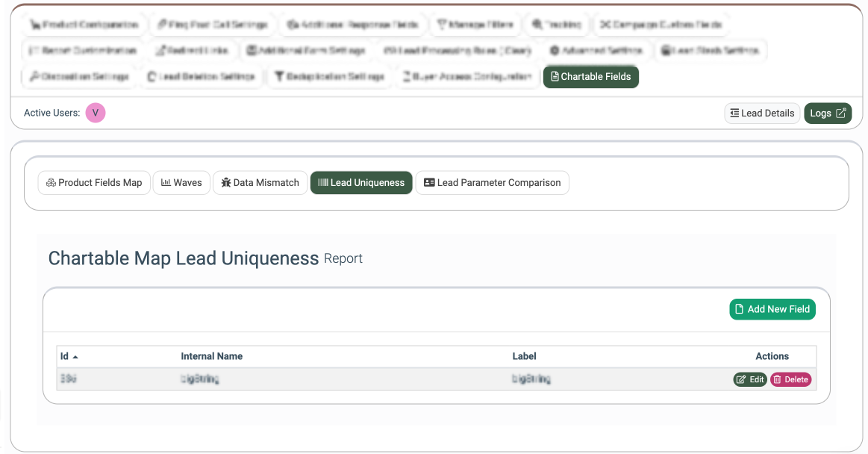Click Add New Field button
The height and width of the screenshot is (454, 868).
(772, 309)
